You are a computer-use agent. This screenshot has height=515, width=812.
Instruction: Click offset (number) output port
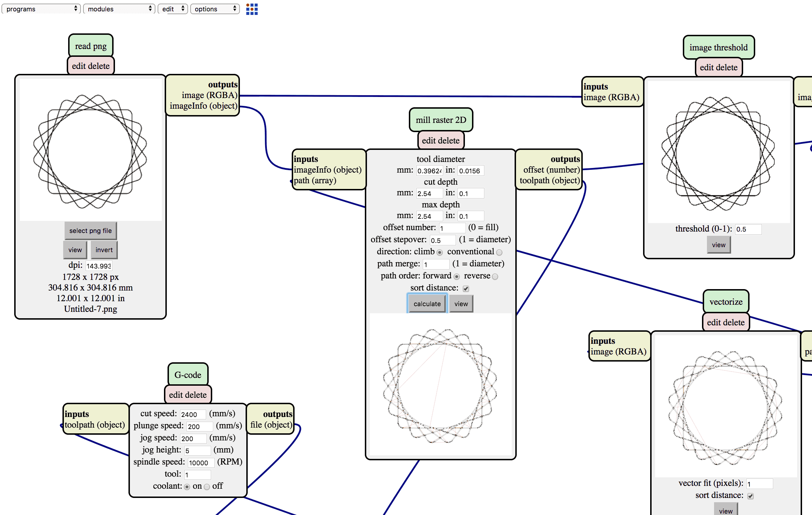(552, 170)
